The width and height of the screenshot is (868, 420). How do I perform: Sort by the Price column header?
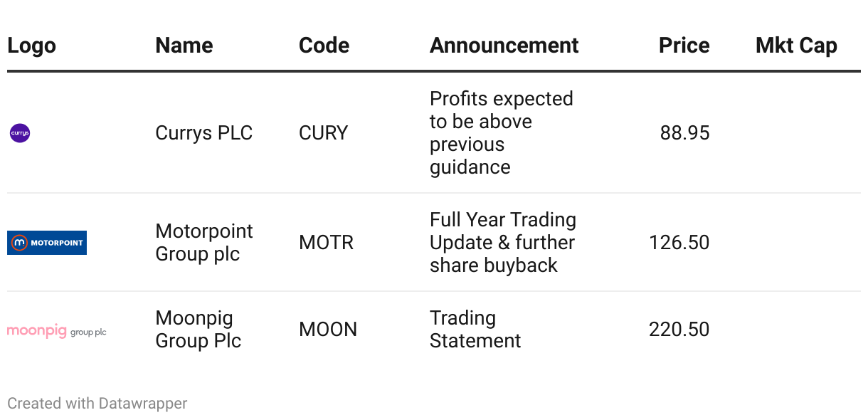point(684,46)
